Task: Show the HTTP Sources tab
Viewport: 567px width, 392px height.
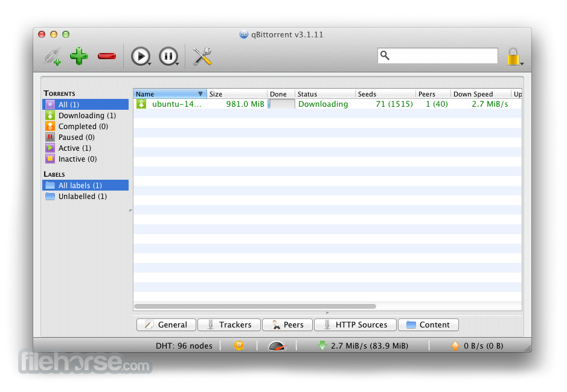Action: pyautogui.click(x=356, y=325)
